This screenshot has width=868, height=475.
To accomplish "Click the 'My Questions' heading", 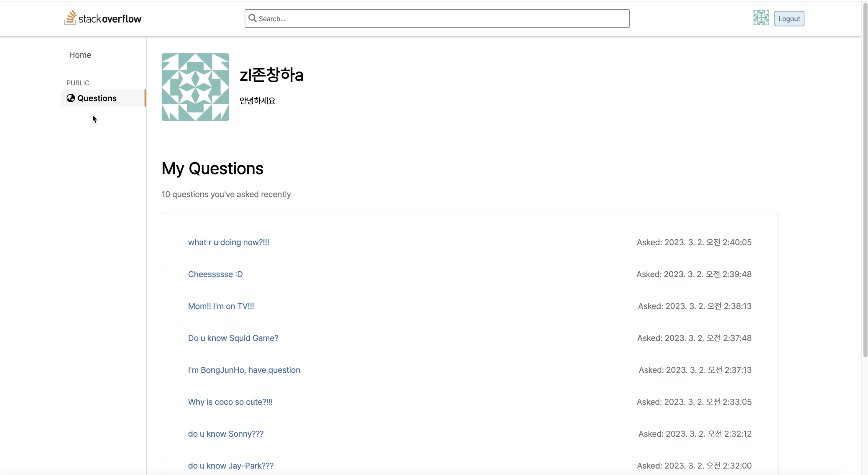I will click(x=212, y=168).
